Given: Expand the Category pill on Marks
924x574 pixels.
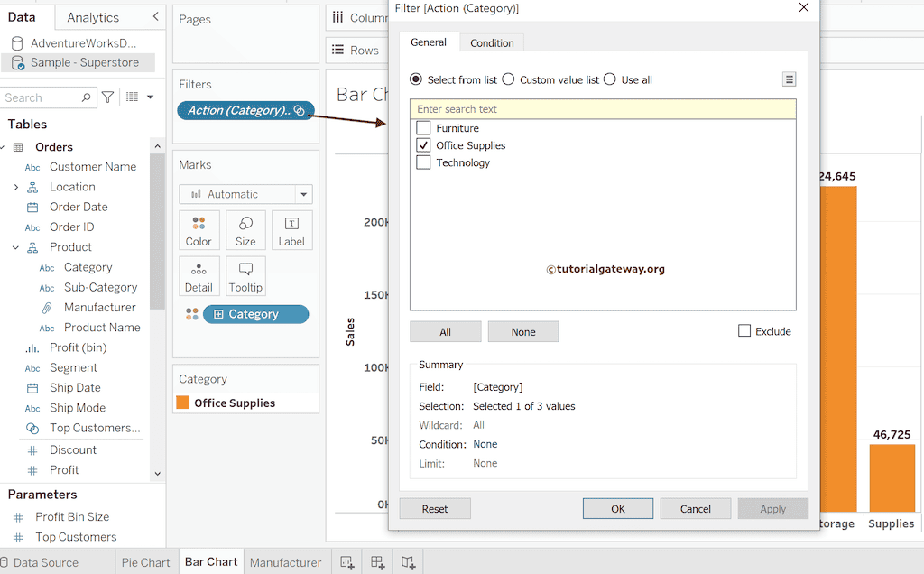Looking at the screenshot, I should [x=218, y=314].
